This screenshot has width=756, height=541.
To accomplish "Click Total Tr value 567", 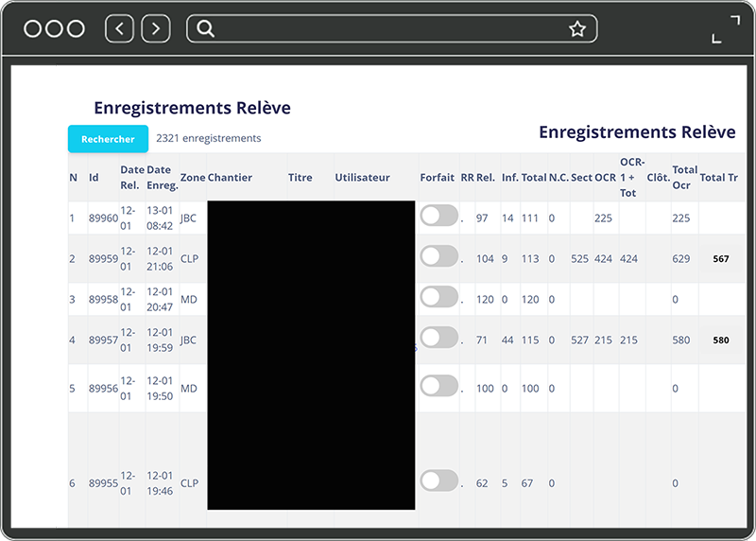I will (721, 259).
